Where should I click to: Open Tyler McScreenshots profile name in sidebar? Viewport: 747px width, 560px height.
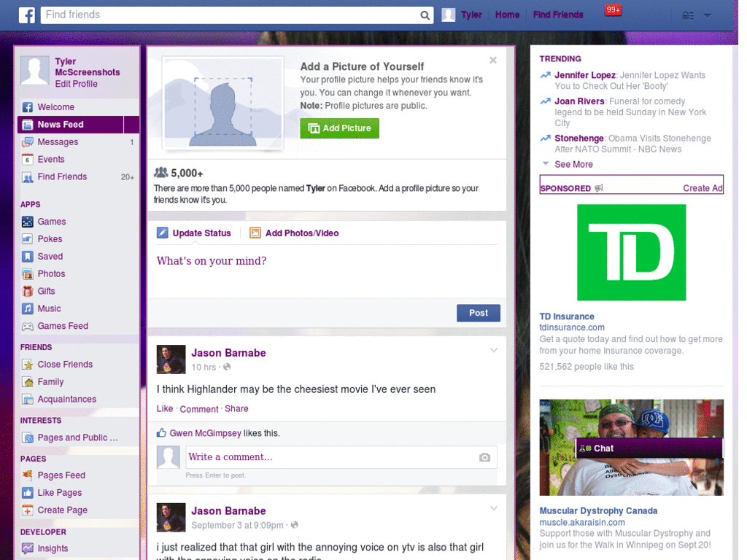pos(88,66)
